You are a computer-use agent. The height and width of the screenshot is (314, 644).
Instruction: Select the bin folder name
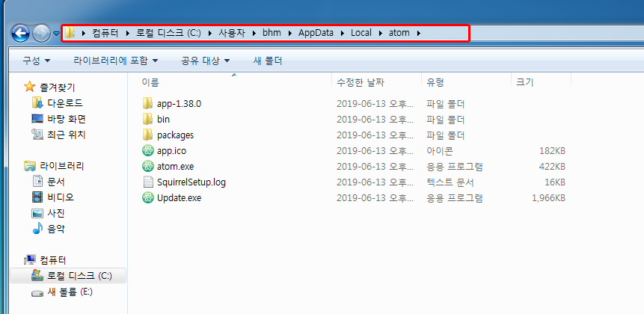(163, 120)
